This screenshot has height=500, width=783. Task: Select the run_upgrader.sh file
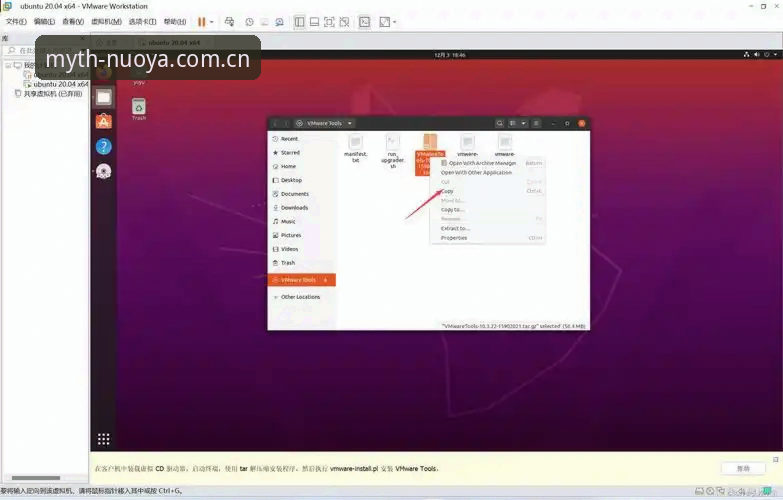393,151
